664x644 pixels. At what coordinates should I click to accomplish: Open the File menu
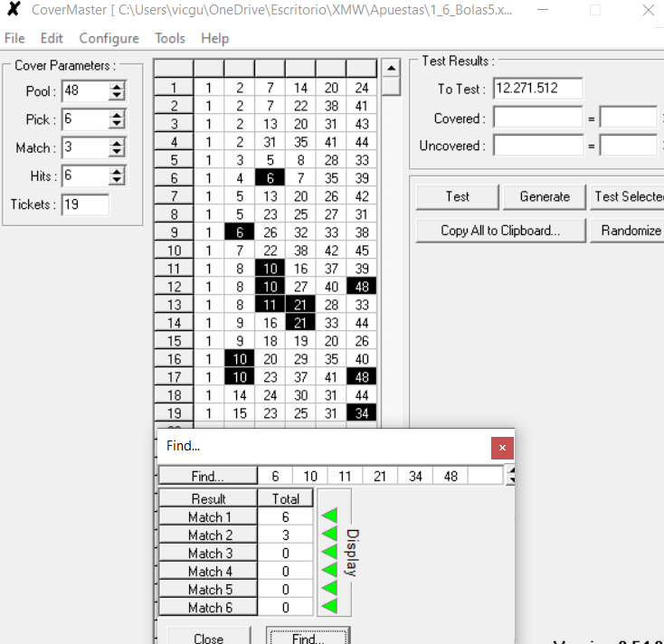14,38
